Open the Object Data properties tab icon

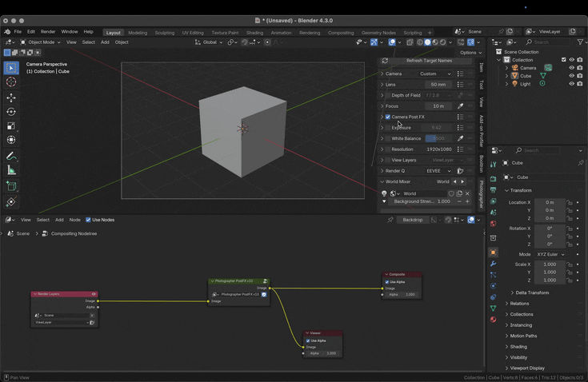coord(493,308)
